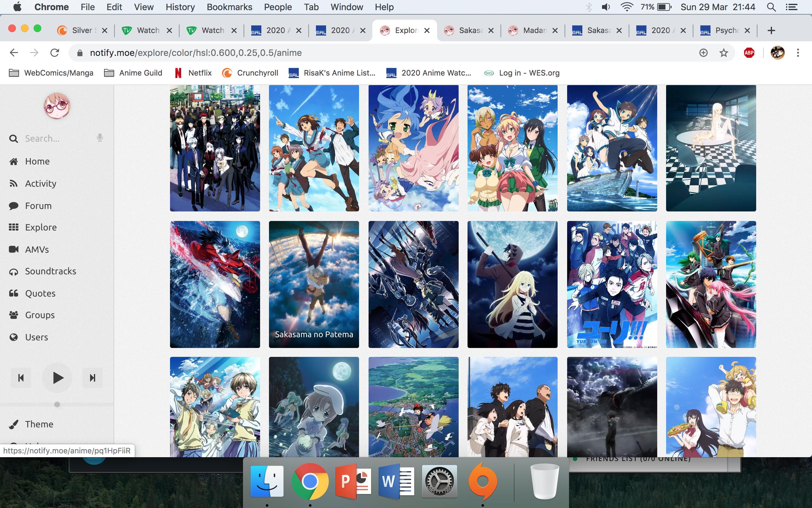Click the sidebar search magnifier icon
This screenshot has width=812, height=508.
coord(13,138)
